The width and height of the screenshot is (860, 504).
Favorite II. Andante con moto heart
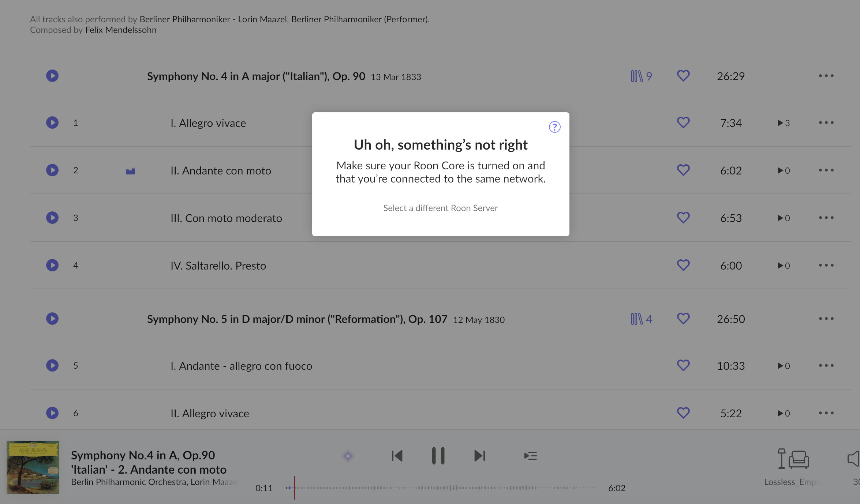pyautogui.click(x=683, y=170)
